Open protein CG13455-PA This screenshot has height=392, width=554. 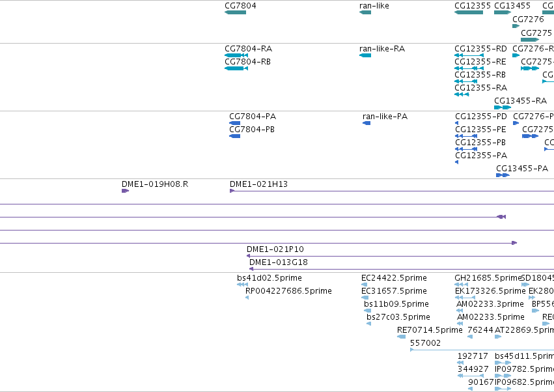[522, 169]
